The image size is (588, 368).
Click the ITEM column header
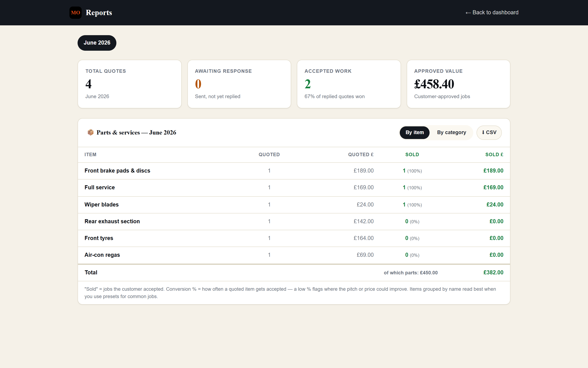tap(90, 155)
